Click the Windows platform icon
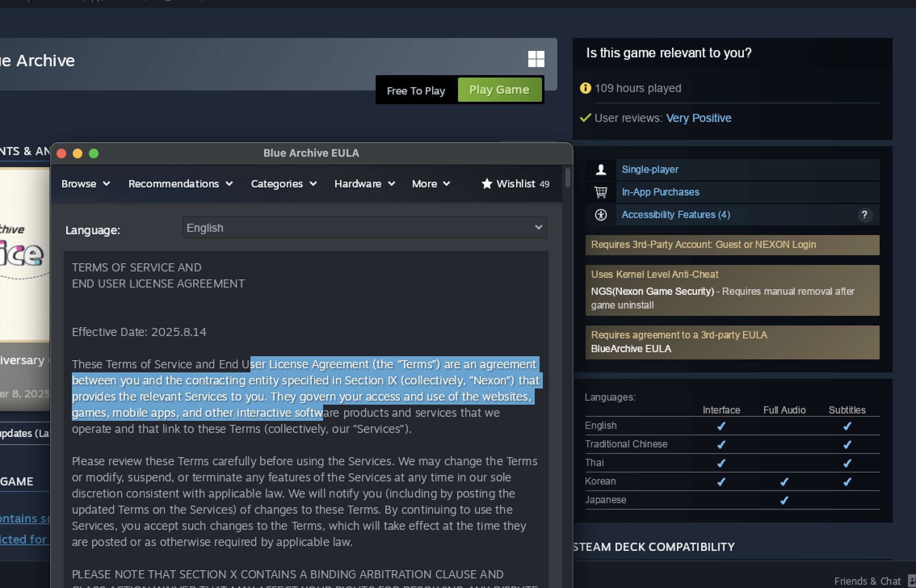This screenshot has height=588, width=916. click(536, 59)
